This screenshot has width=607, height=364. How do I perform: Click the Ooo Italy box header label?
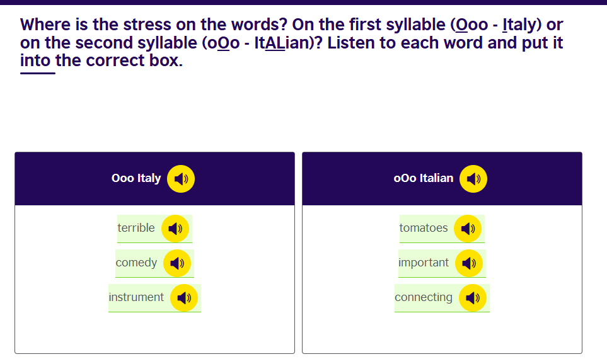click(x=136, y=178)
